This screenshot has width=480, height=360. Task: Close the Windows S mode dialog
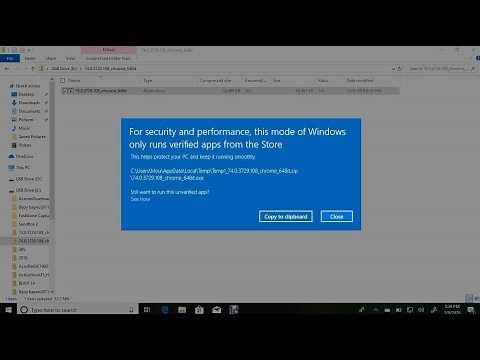click(x=337, y=216)
